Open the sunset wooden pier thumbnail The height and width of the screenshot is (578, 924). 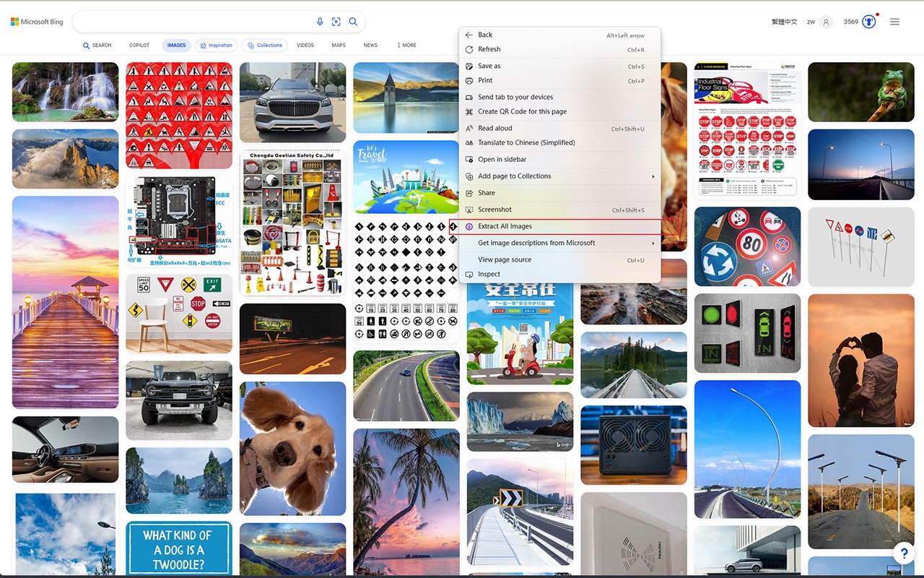pos(65,302)
